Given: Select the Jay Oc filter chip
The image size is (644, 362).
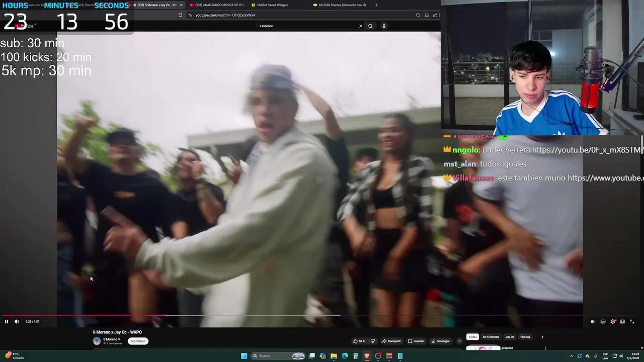Looking at the screenshot, I should [510, 337].
